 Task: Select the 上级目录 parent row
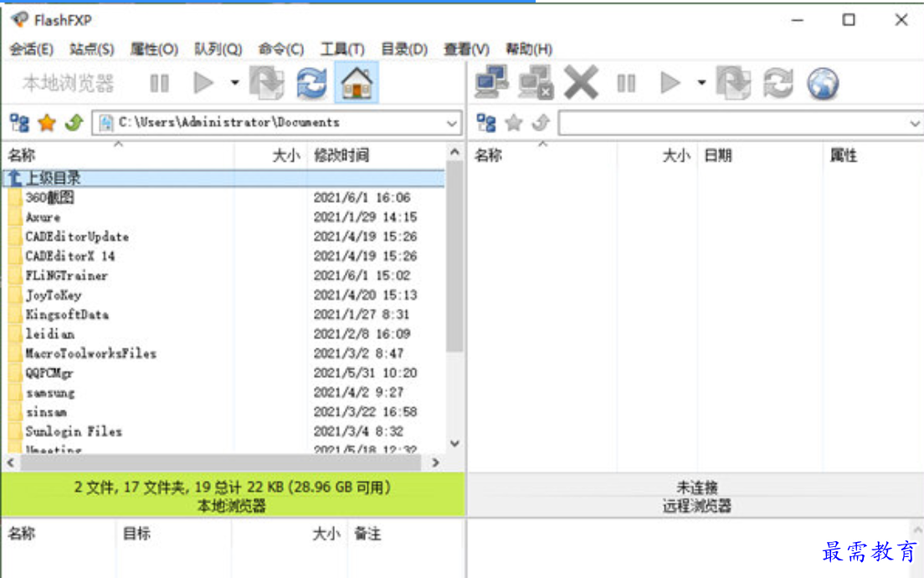pyautogui.click(x=224, y=178)
